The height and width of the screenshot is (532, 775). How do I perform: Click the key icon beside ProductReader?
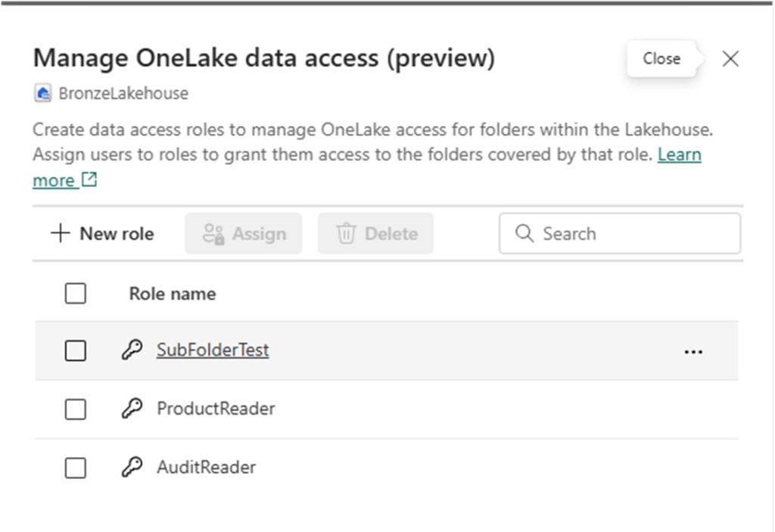click(132, 409)
